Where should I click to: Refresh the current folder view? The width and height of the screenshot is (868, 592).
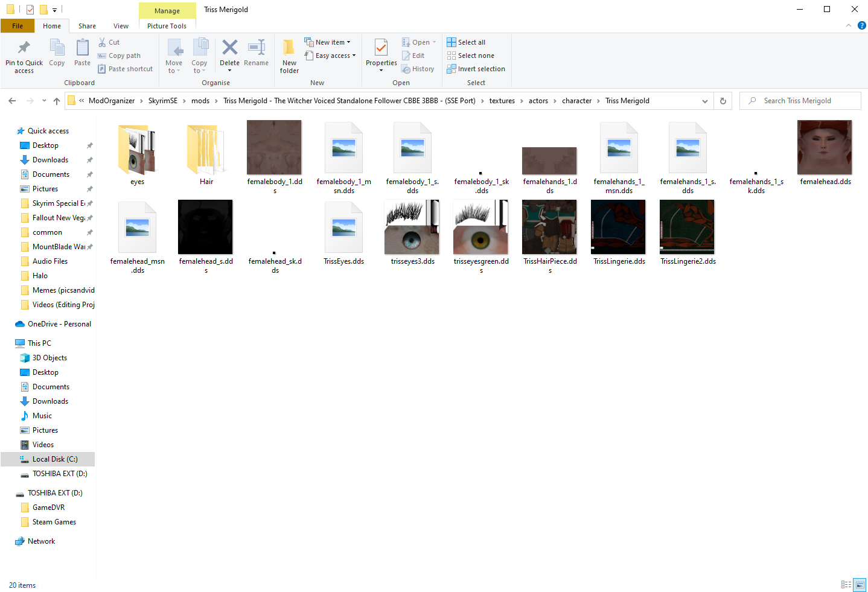click(723, 101)
